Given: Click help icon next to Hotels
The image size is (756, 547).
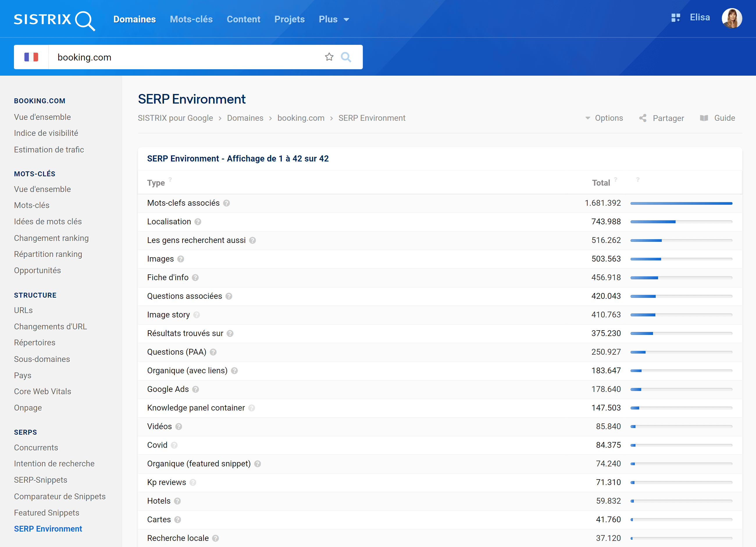Looking at the screenshot, I should tap(177, 501).
